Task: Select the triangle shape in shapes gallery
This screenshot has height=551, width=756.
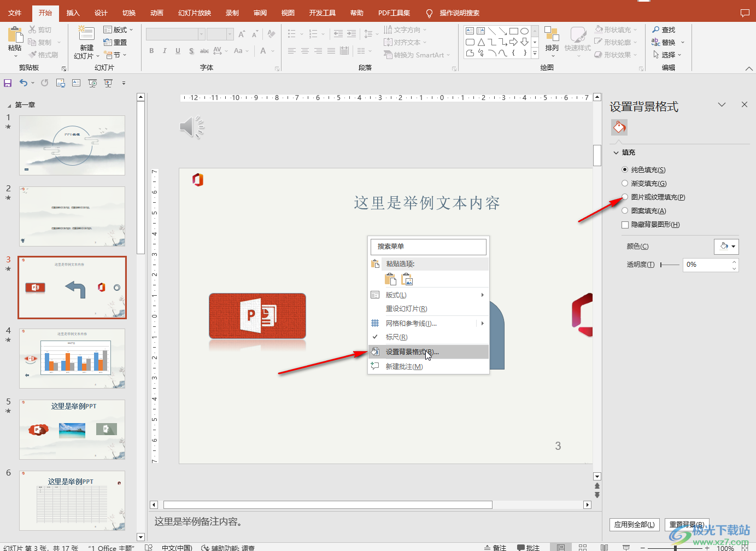Action: pos(481,42)
